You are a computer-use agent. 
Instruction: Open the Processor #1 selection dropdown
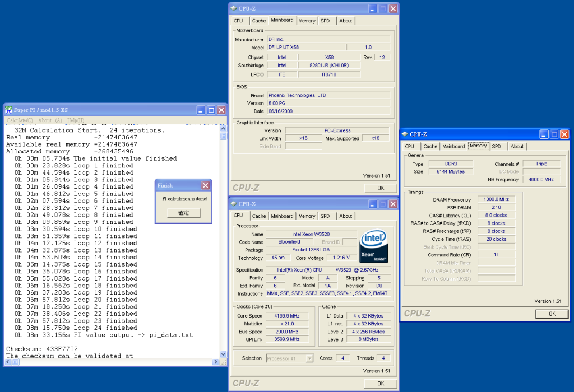(309, 358)
